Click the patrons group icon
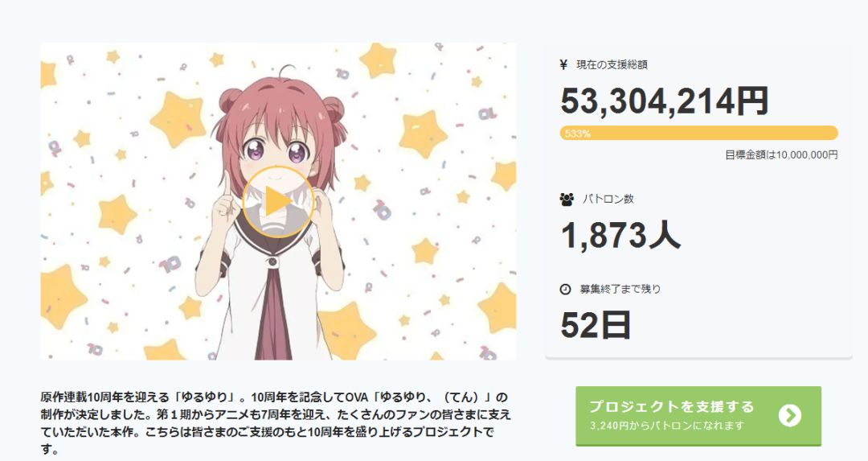Image resolution: width=868 pixels, height=461 pixels. tap(567, 200)
